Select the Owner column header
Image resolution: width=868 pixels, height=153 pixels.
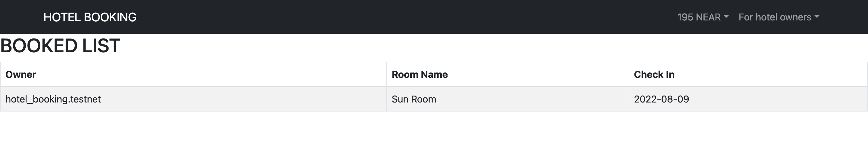click(x=193, y=74)
